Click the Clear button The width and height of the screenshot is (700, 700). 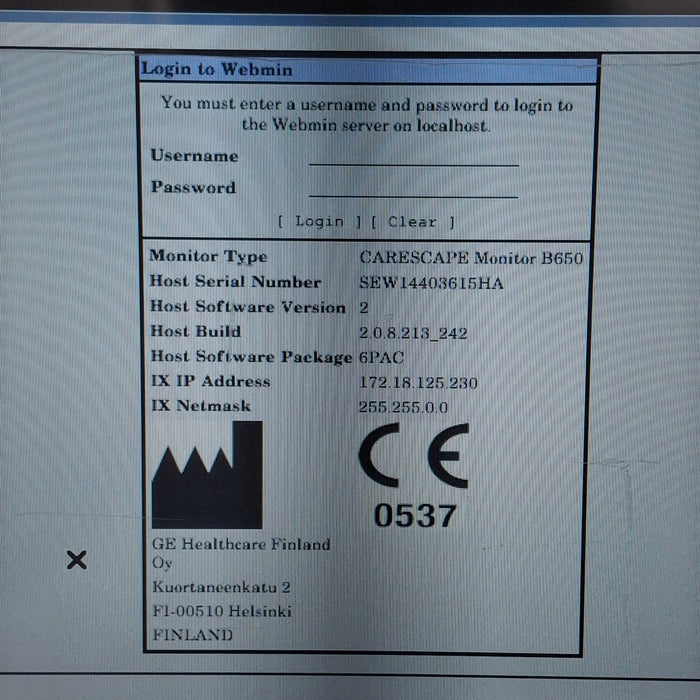[412, 222]
